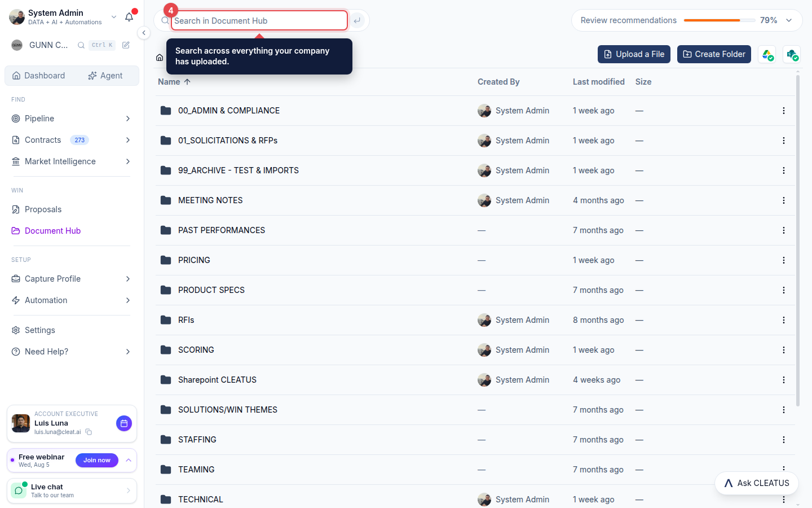The height and width of the screenshot is (508, 812).
Task: Switch to the Agent tab
Action: point(105,76)
